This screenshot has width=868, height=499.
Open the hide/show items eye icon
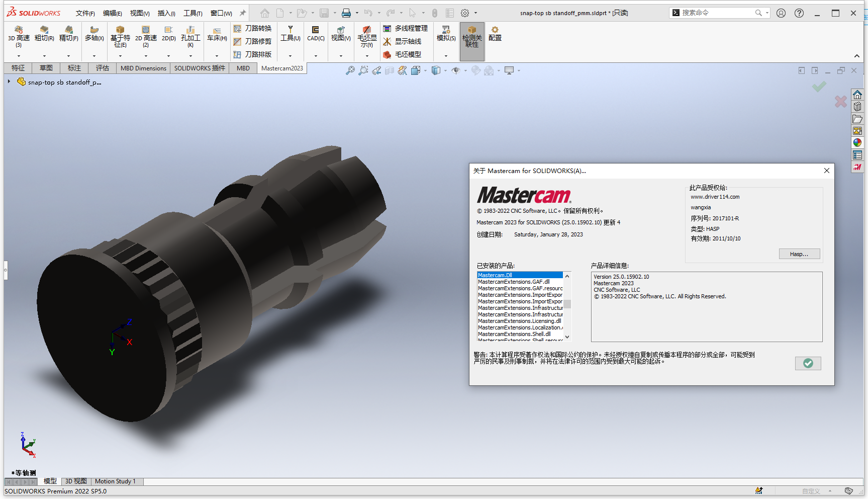click(x=456, y=71)
